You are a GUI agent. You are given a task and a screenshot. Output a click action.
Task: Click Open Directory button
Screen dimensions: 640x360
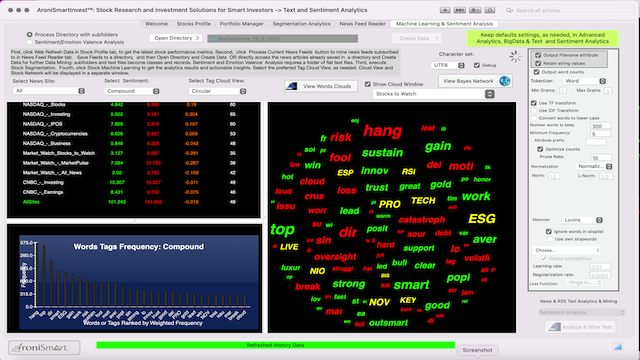tap(176, 38)
